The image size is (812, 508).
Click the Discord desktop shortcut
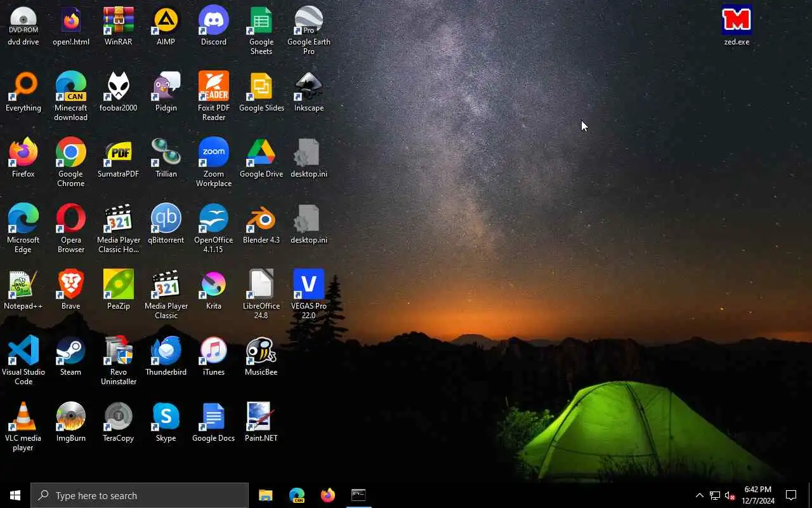click(x=214, y=26)
